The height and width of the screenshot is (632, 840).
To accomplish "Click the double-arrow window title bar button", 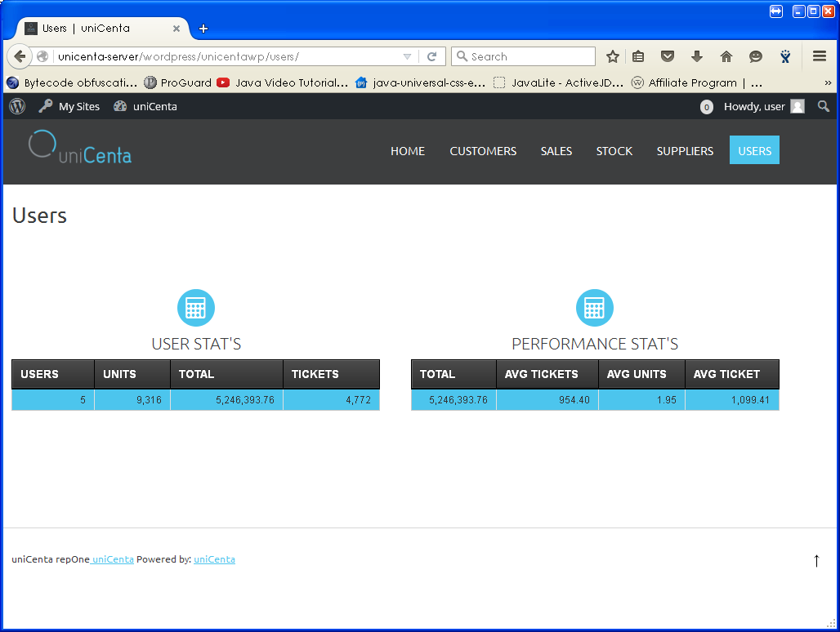I will [775, 11].
